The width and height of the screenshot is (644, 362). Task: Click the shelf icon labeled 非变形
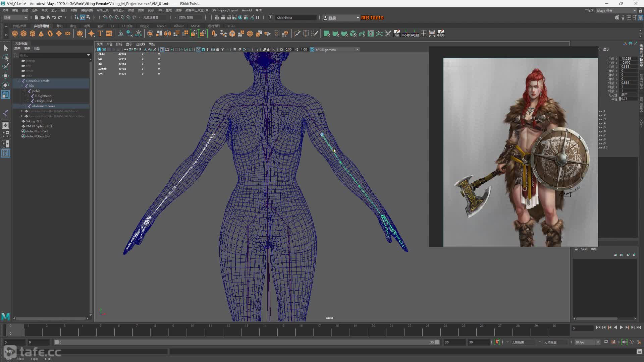pos(441,34)
